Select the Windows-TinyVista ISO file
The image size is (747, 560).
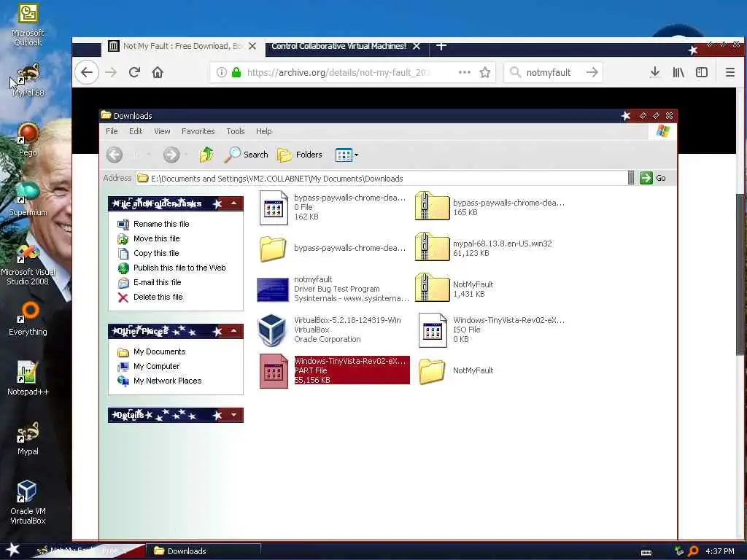[491, 330]
